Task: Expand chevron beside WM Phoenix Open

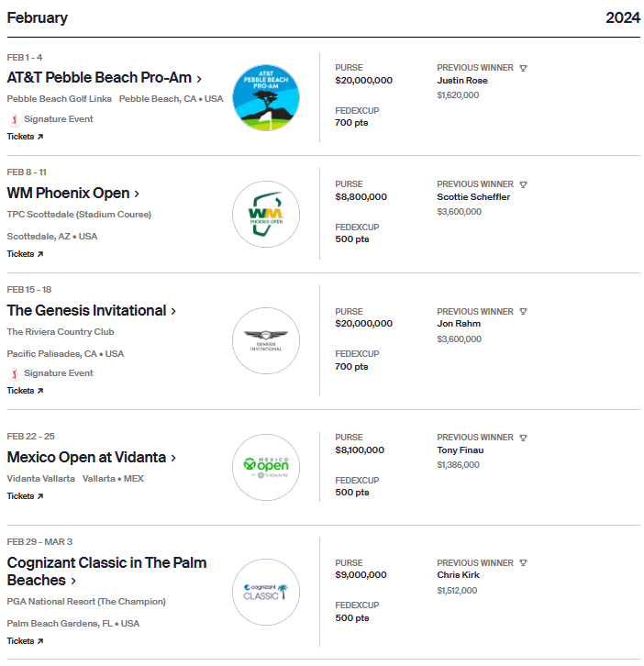Action: click(x=137, y=194)
